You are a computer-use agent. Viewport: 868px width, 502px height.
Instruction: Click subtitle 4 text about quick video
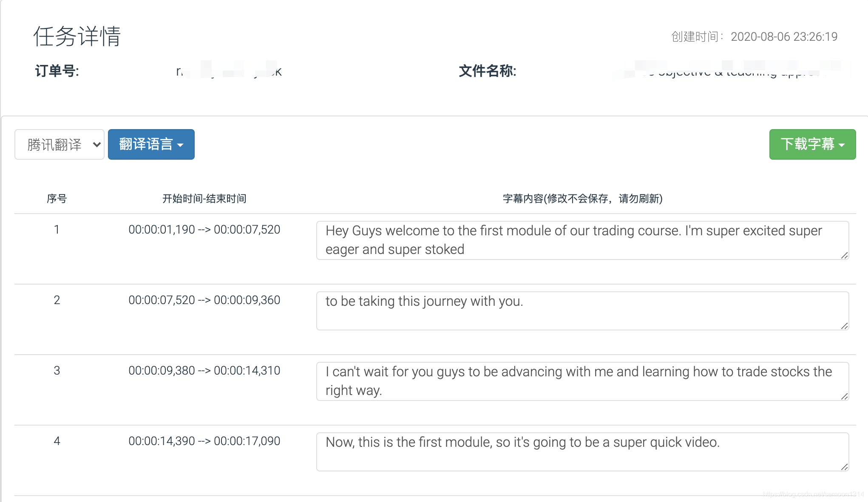click(522, 443)
